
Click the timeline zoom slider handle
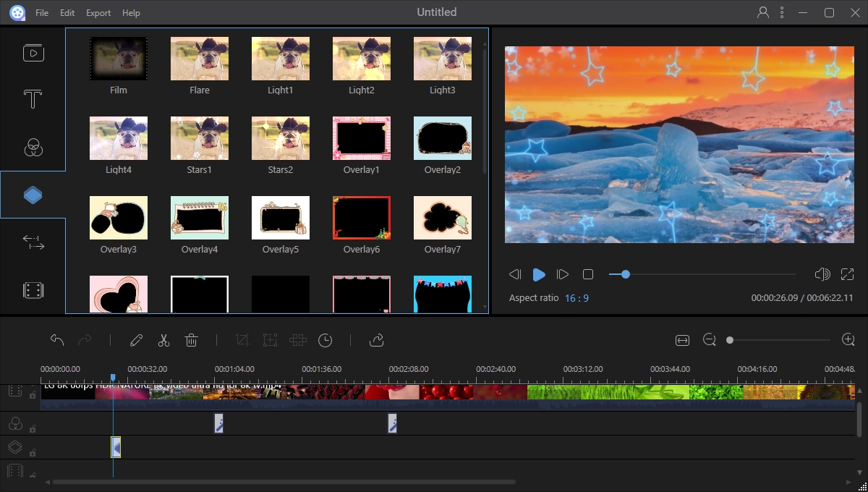(x=730, y=340)
